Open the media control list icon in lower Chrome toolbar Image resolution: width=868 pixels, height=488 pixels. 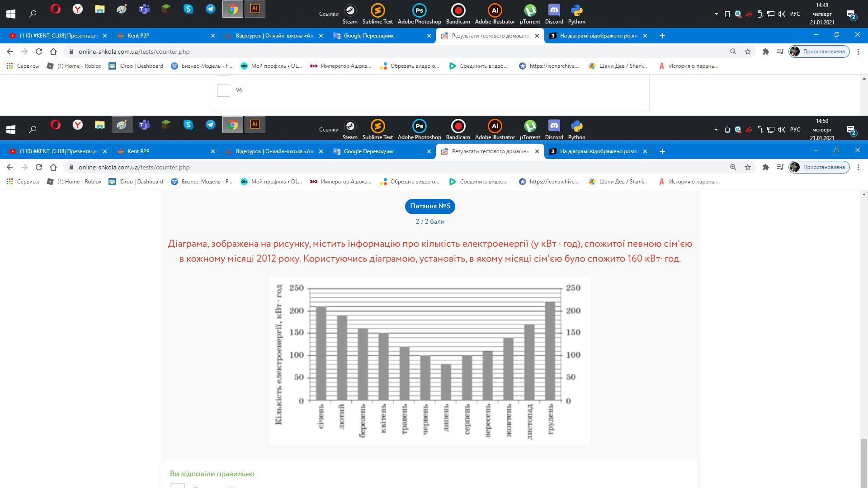780,167
